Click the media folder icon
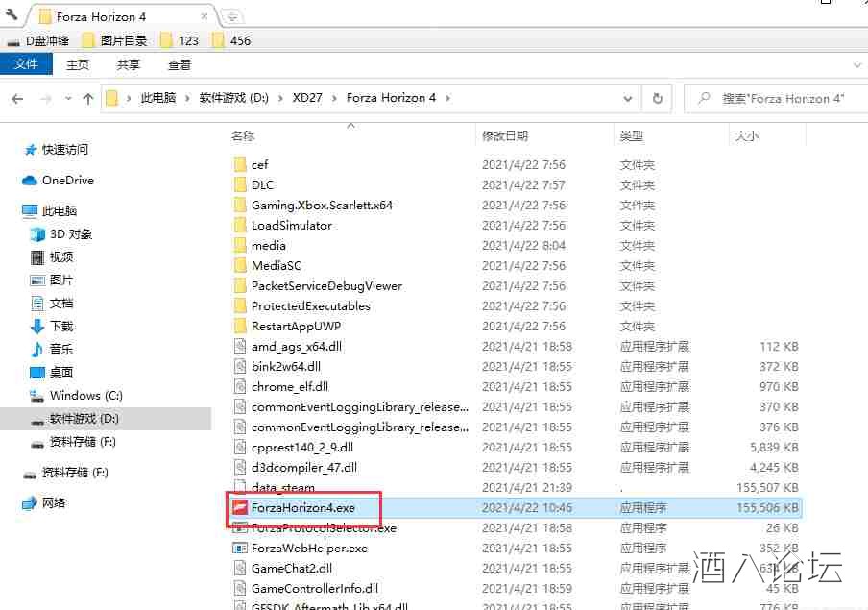 coord(240,245)
